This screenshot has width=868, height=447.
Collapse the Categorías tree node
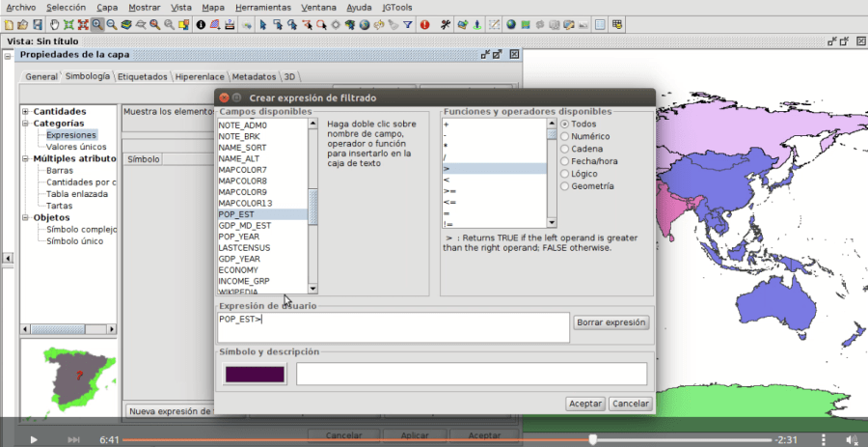tap(25, 124)
